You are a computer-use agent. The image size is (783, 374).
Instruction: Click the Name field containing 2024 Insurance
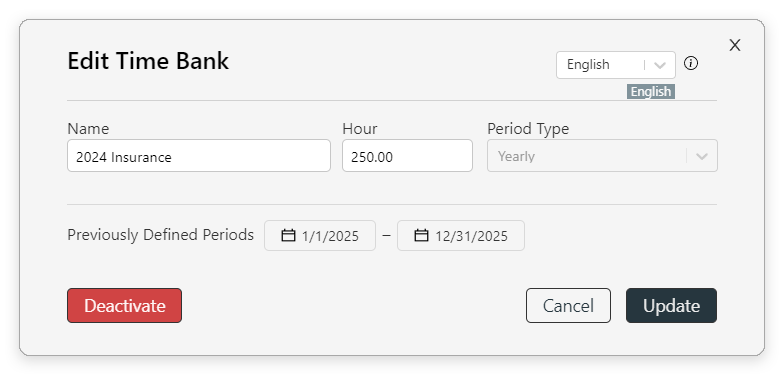pyautogui.click(x=199, y=156)
